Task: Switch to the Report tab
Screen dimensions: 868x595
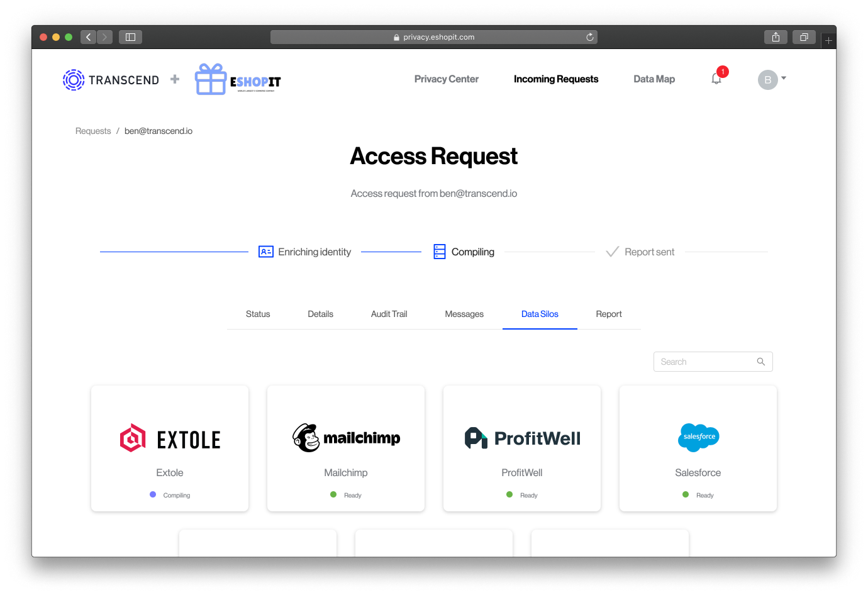Action: 609,314
